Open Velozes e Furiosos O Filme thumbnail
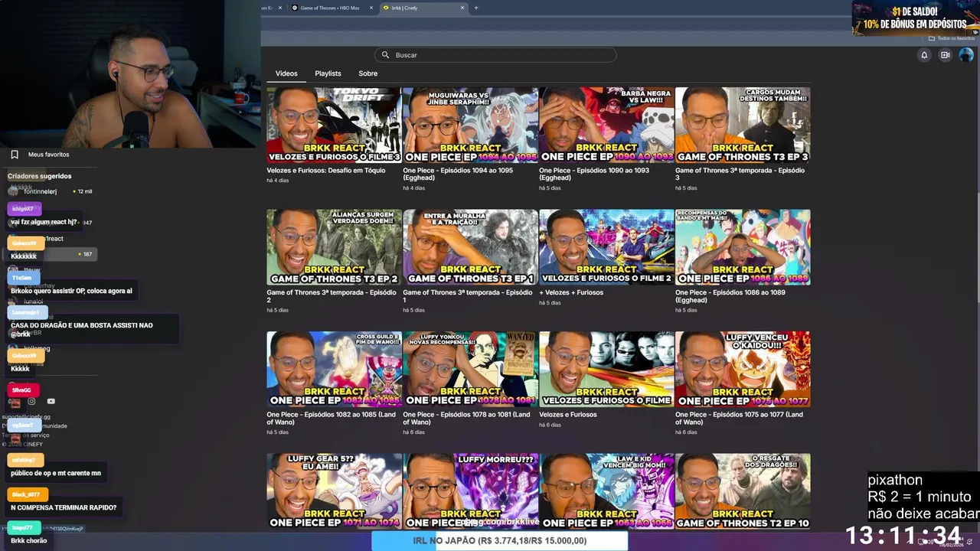 tap(606, 369)
